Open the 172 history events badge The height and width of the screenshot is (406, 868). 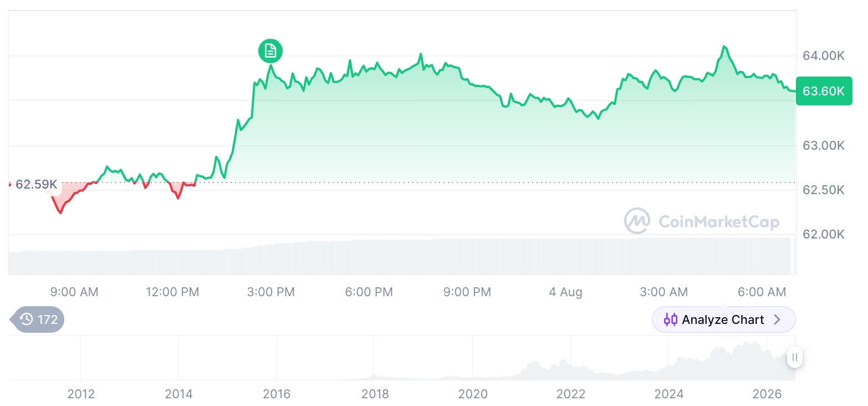tap(38, 319)
